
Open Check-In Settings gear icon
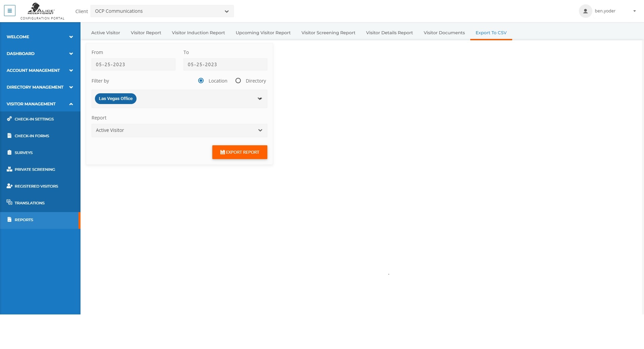[x=9, y=119]
